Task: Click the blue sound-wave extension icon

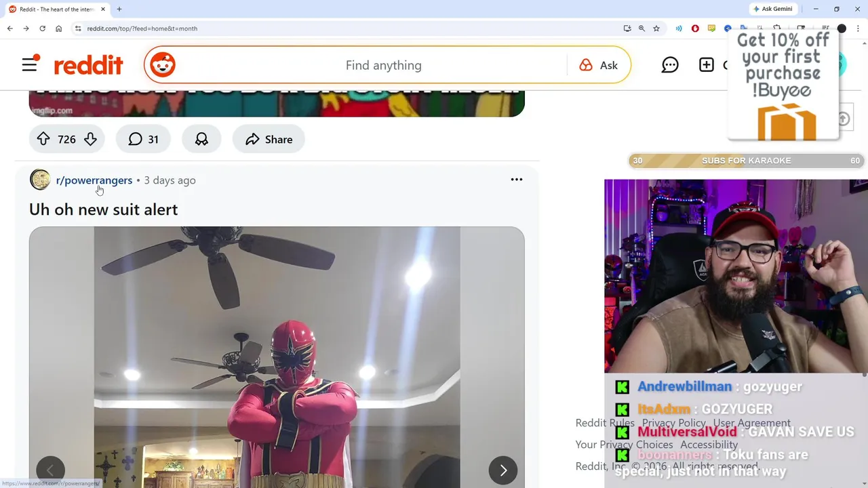Action: point(679,28)
